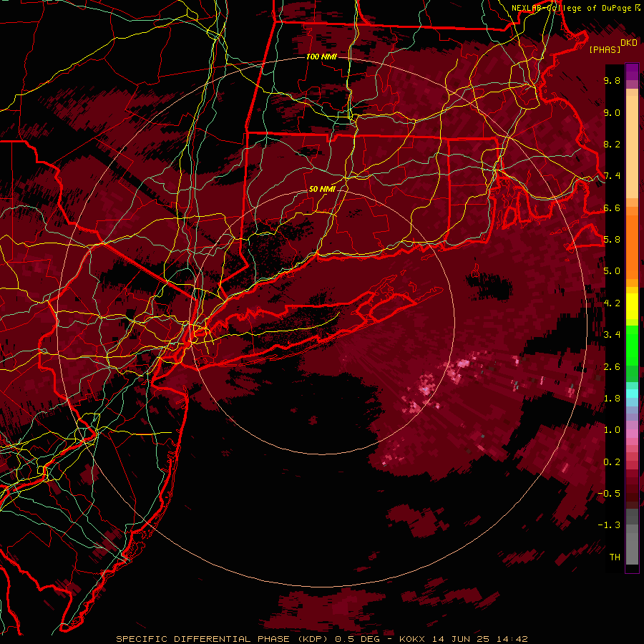
Task: Pick the pink segment beside 1.0 on colorbar
Action: click(x=632, y=434)
